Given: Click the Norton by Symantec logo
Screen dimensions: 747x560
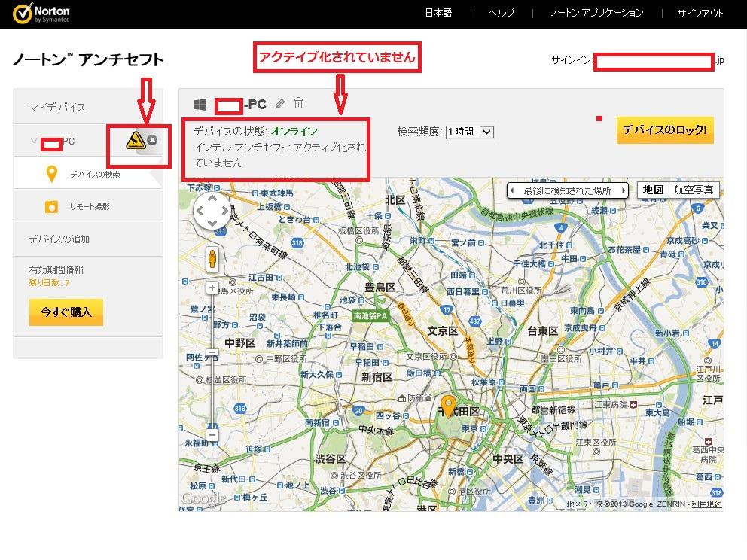Looking at the screenshot, I should [41, 14].
